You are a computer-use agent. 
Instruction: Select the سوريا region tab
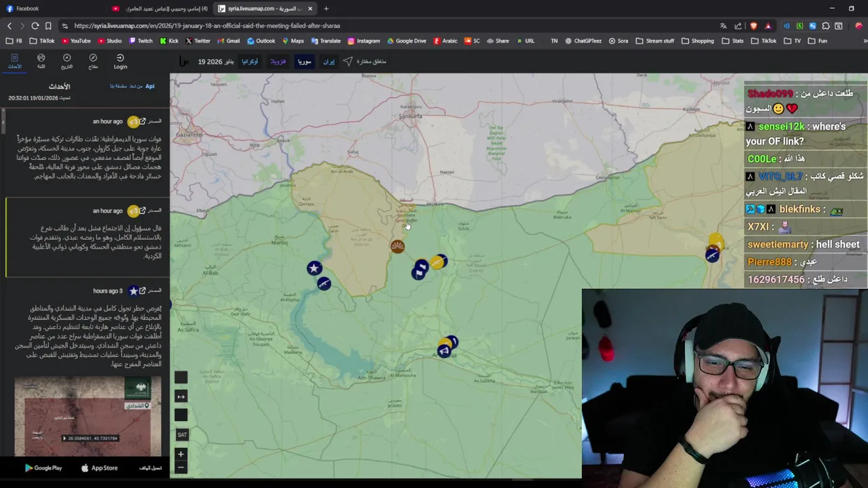point(304,61)
